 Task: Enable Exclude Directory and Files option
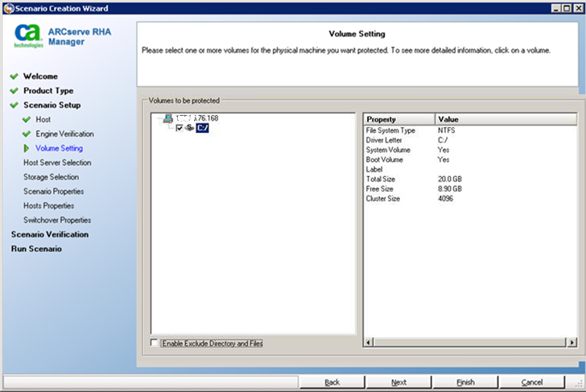coord(155,344)
